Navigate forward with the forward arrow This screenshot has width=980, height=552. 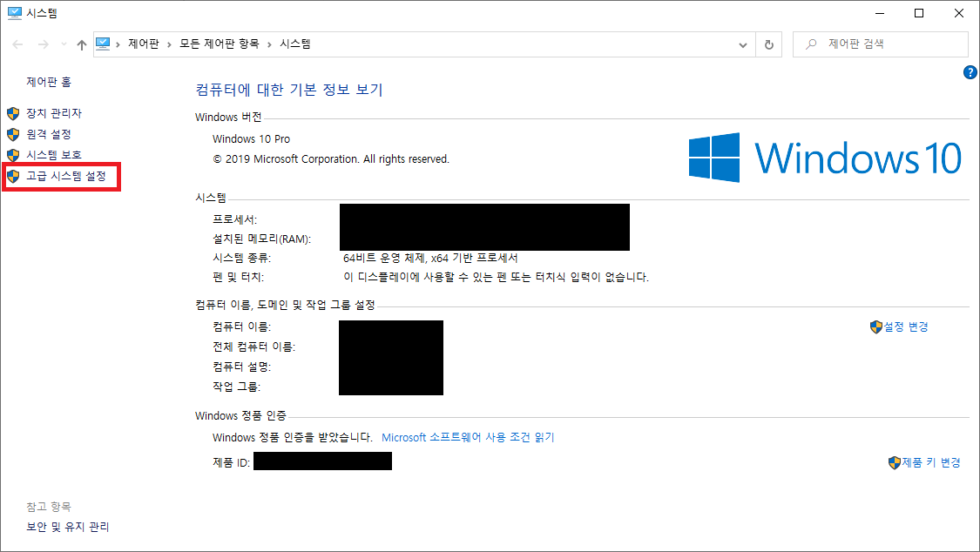[x=44, y=44]
